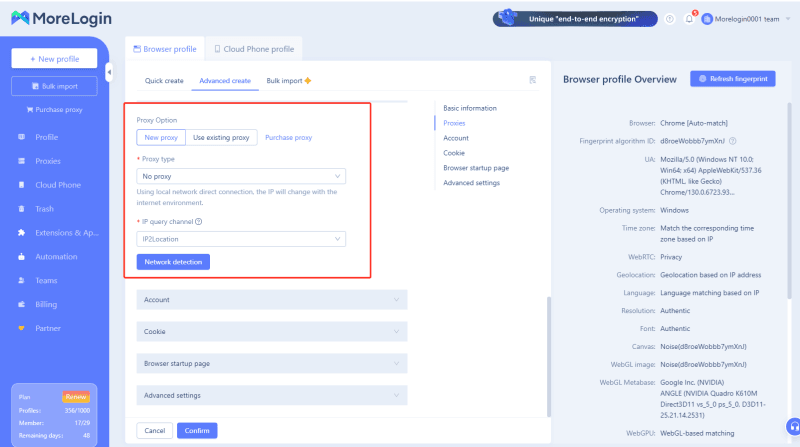Click the help icon in header
The height and width of the screenshot is (447, 800).
[669, 19]
